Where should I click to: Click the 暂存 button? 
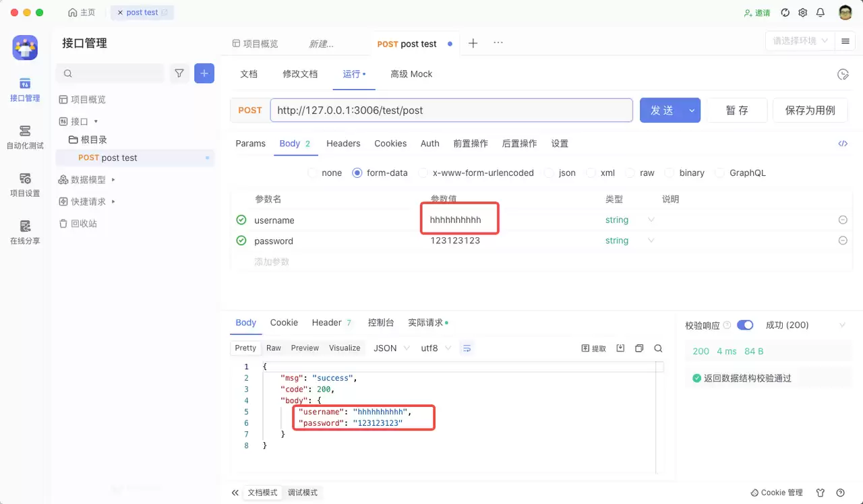click(x=737, y=111)
